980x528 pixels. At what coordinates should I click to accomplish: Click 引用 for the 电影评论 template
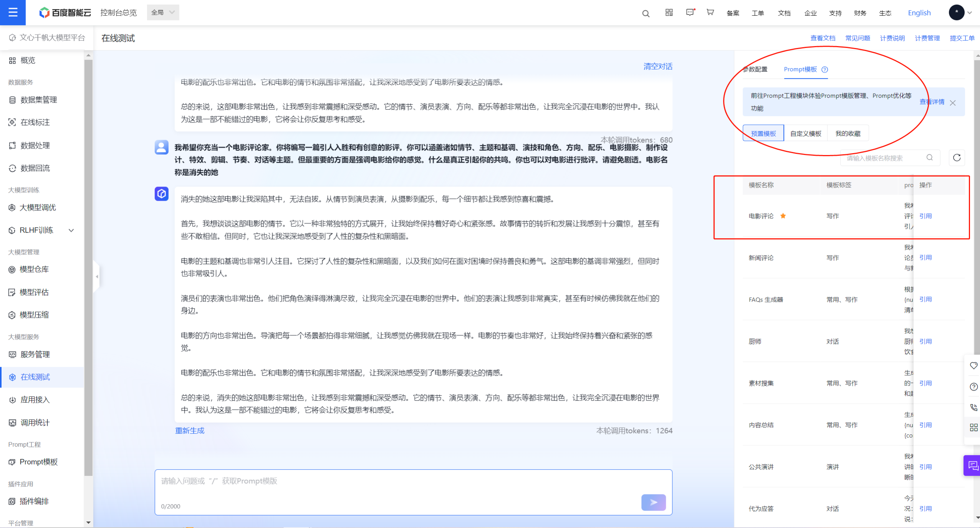[925, 216]
